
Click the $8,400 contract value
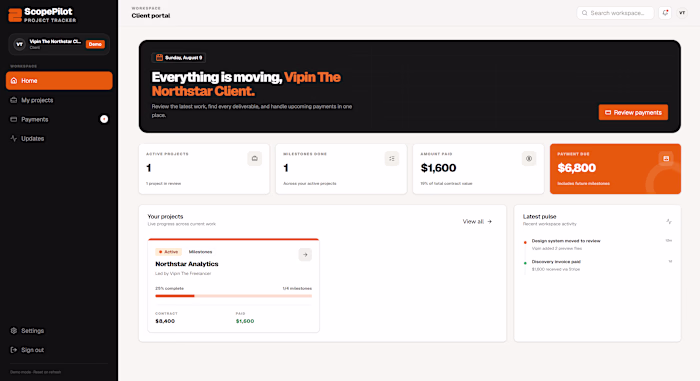click(165, 321)
